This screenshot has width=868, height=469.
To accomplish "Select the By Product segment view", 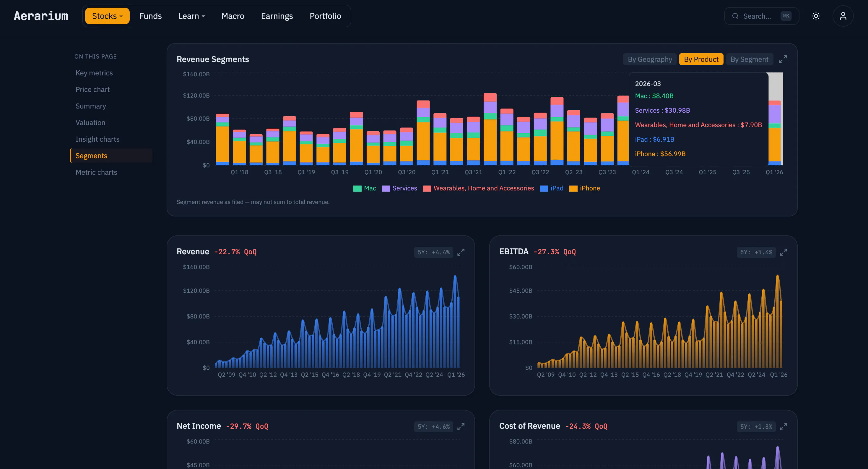I will coord(701,59).
